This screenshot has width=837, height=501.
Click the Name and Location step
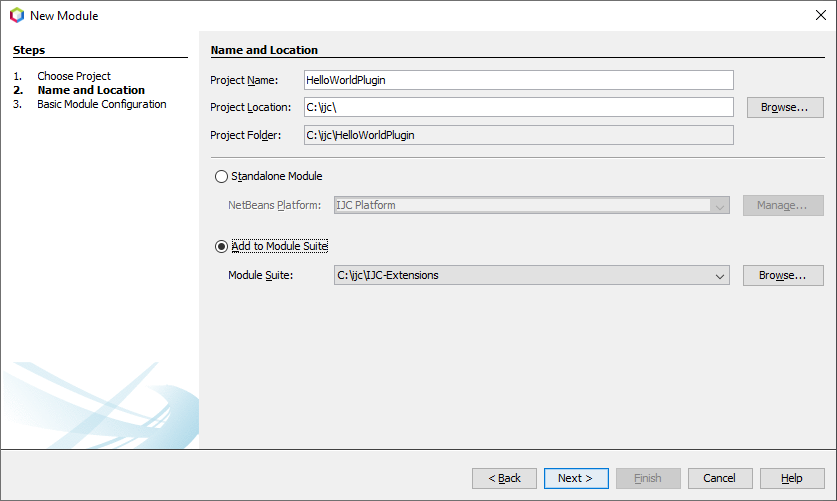91,90
